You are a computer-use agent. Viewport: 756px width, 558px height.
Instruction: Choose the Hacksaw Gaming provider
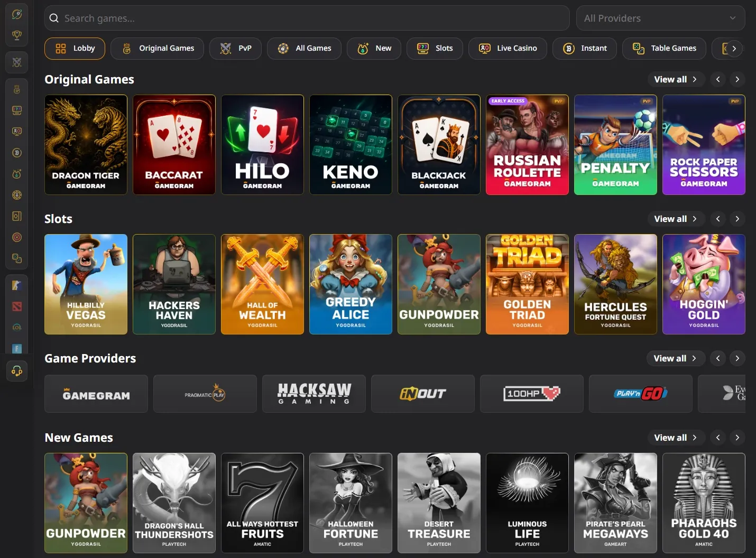click(314, 394)
